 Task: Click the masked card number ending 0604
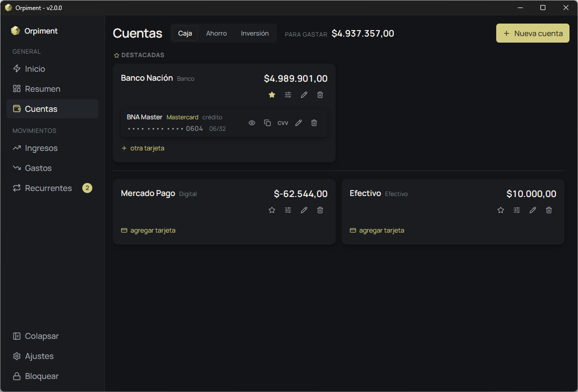click(x=165, y=129)
